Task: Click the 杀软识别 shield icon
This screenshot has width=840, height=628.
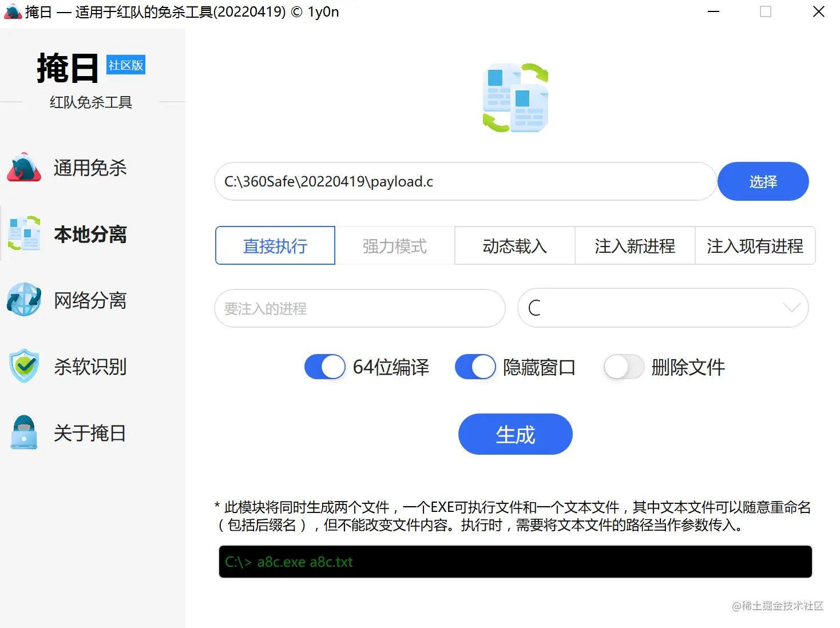Action: coord(24,365)
